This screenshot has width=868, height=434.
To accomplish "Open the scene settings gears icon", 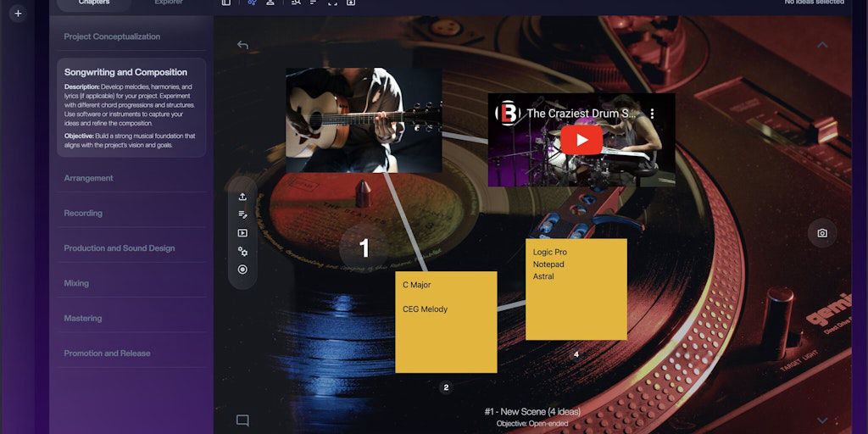I will pos(242,251).
